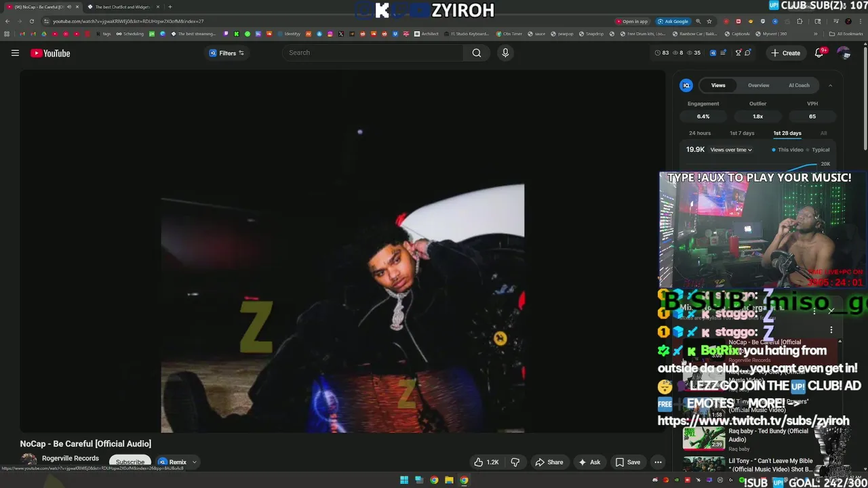Select the 1st 28 days range
868x488 pixels.
coord(787,134)
